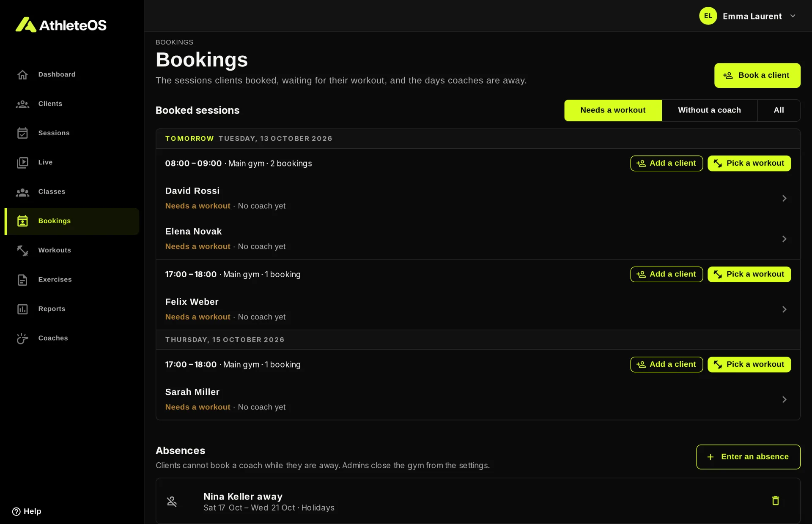Click the Workouts dumbbell icon
812x524 pixels.
tap(22, 250)
